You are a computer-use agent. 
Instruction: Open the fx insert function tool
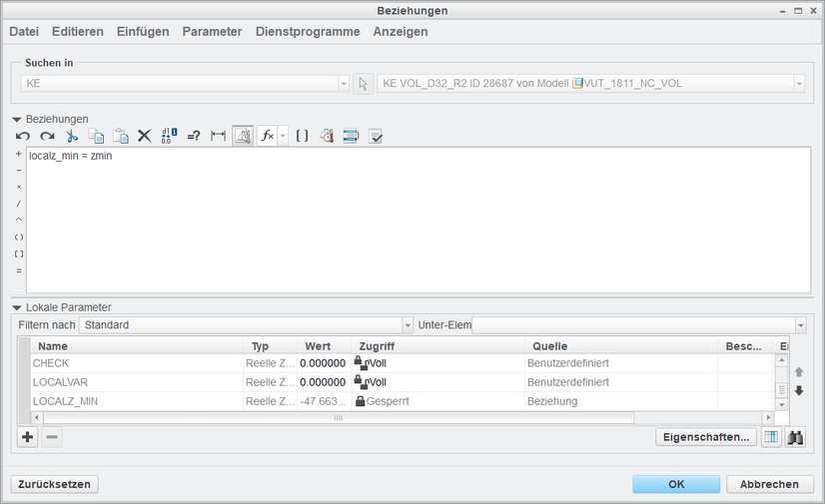pos(267,136)
